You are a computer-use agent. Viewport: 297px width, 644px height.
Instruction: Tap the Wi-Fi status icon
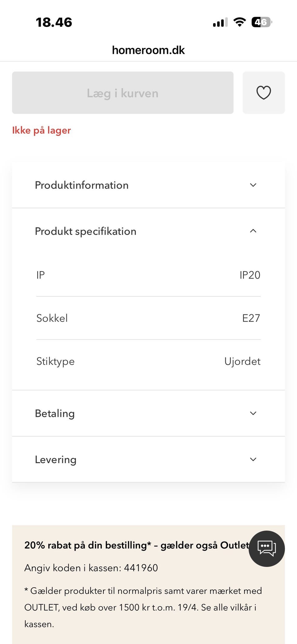point(239,22)
